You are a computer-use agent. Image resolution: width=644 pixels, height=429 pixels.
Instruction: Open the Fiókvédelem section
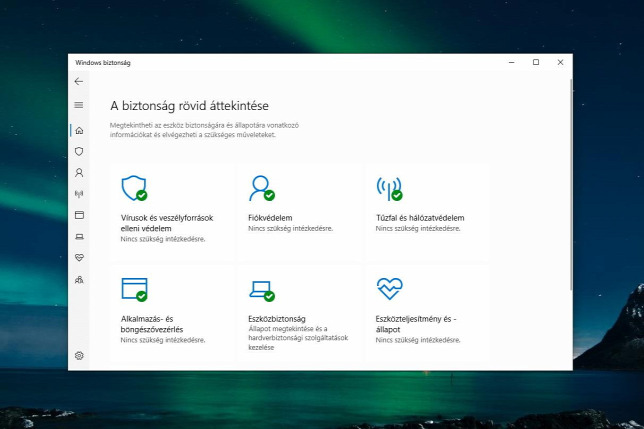270,218
